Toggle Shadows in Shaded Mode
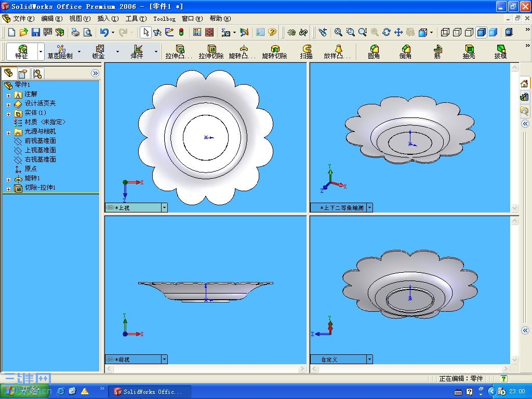Screen dimensions: 532x399 click(x=509, y=32)
